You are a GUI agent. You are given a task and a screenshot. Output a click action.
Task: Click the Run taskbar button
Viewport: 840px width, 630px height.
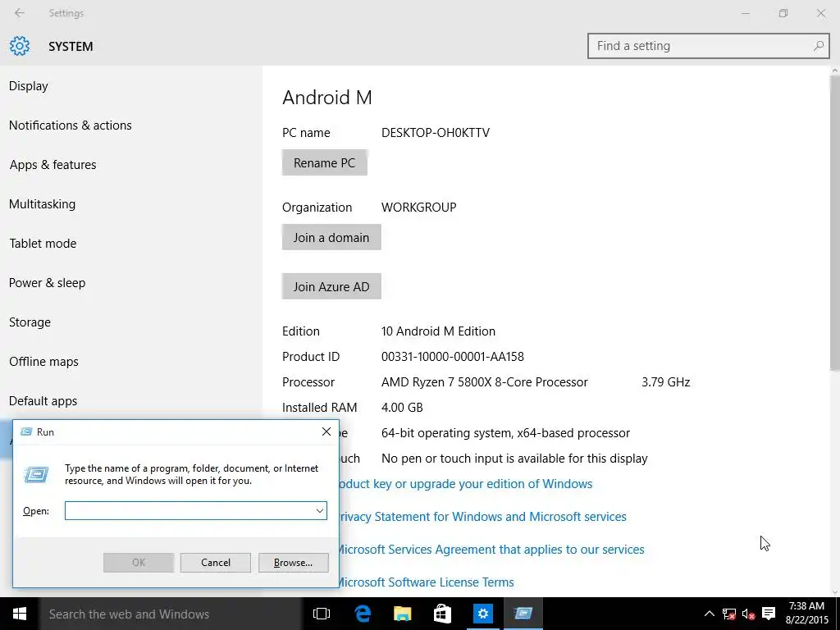point(523,614)
